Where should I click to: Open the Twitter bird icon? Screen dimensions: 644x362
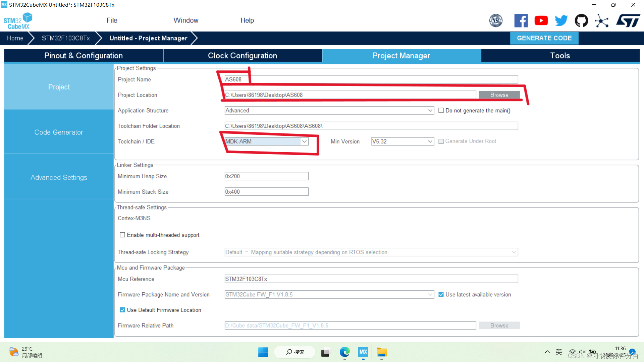tap(561, 21)
